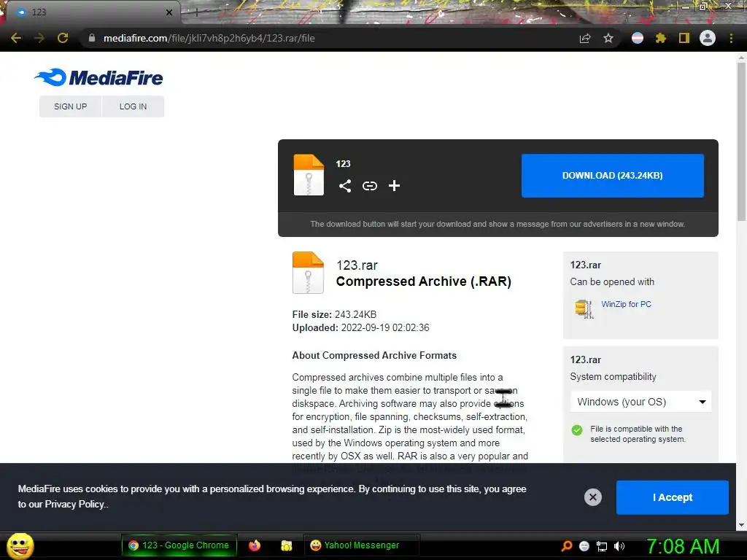The width and height of the screenshot is (747, 560).
Task: Click the volume speaker tray icon
Action: click(x=619, y=546)
